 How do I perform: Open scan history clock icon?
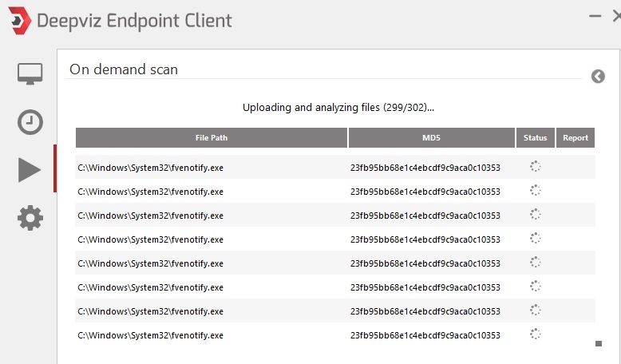coord(30,122)
